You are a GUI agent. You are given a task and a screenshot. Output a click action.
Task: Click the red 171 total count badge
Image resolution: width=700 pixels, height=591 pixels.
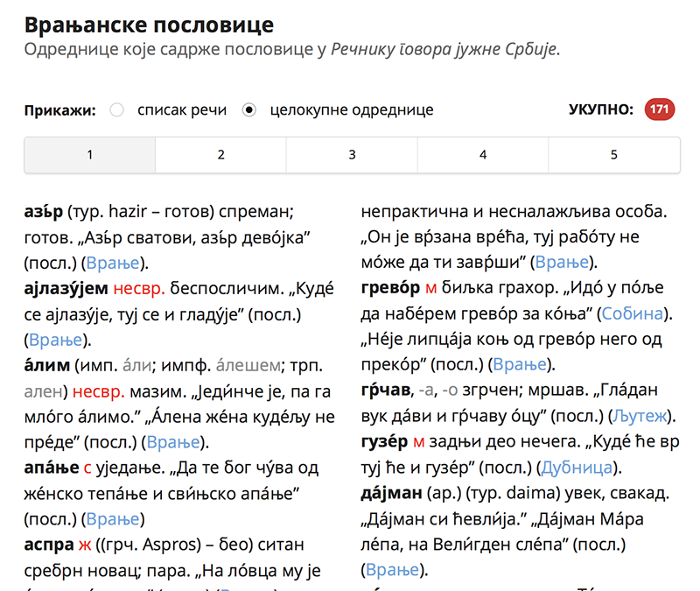pos(659,109)
